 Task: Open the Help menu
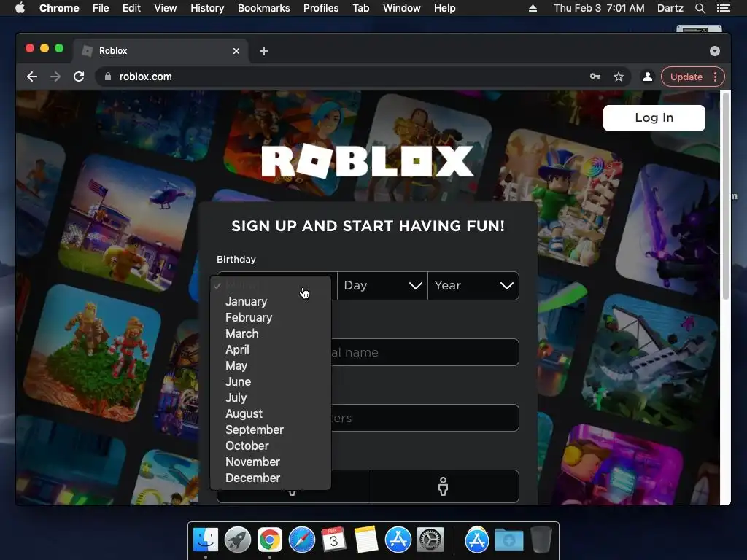click(444, 8)
